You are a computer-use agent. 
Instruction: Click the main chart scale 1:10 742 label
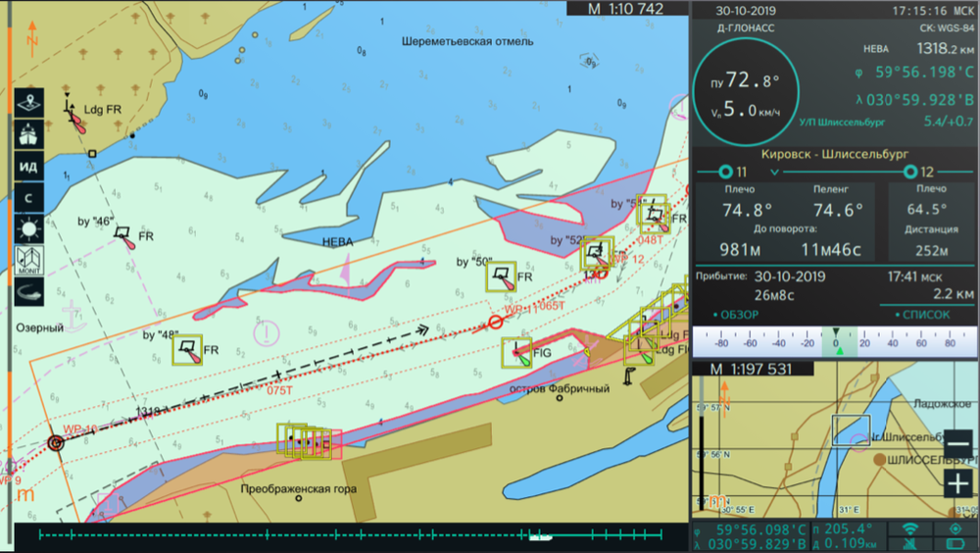pos(625,9)
